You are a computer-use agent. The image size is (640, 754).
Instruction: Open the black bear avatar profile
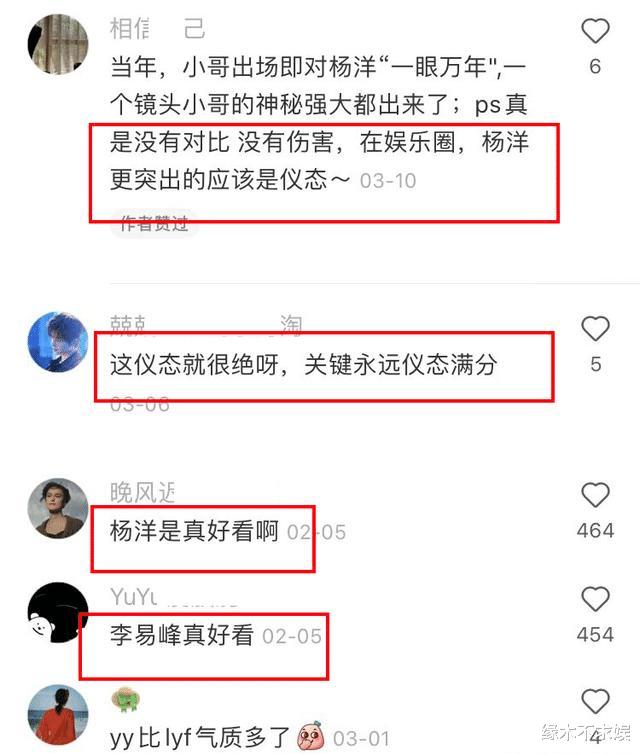[x=58, y=613]
